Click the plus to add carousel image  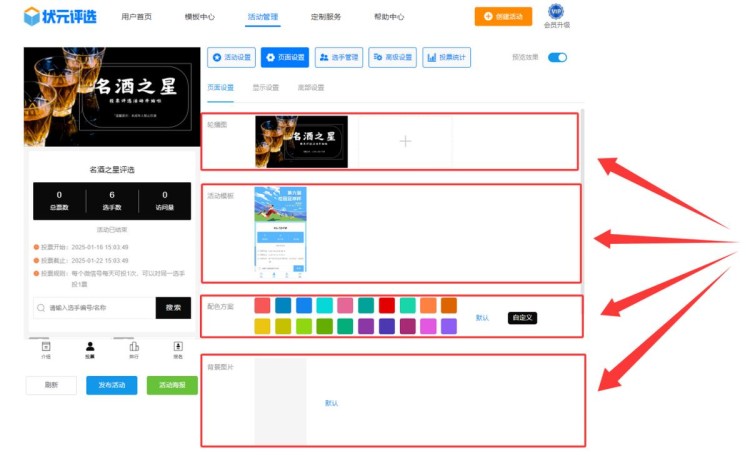[x=405, y=141]
